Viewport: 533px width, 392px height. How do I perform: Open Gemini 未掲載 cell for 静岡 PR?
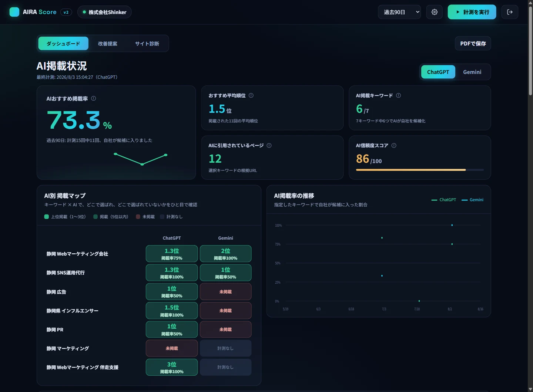point(226,330)
